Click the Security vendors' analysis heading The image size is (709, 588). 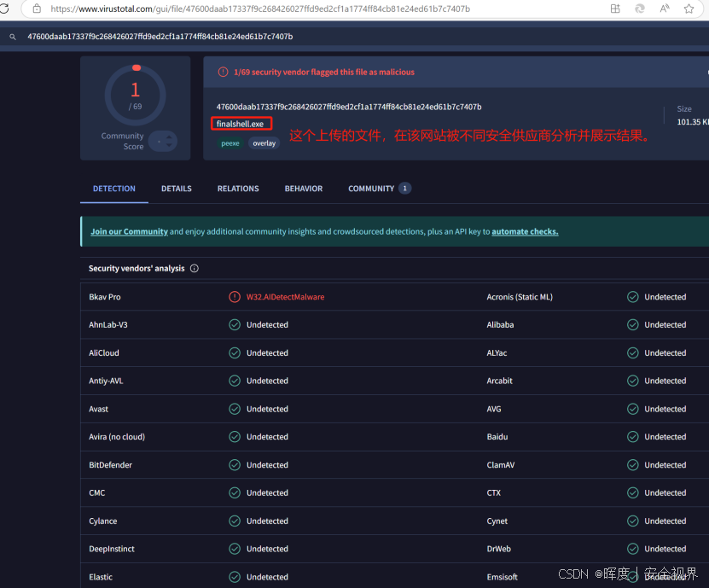[x=137, y=269]
